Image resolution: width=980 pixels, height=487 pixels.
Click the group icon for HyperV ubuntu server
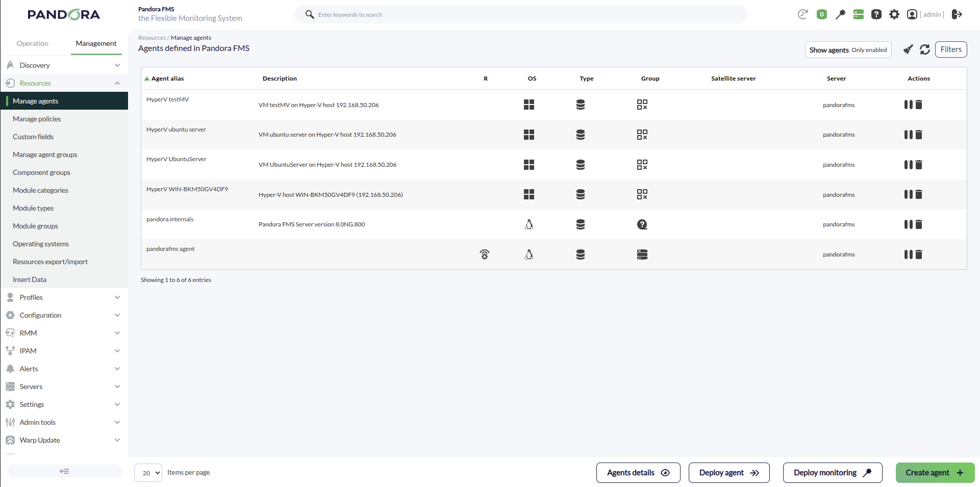[642, 135]
